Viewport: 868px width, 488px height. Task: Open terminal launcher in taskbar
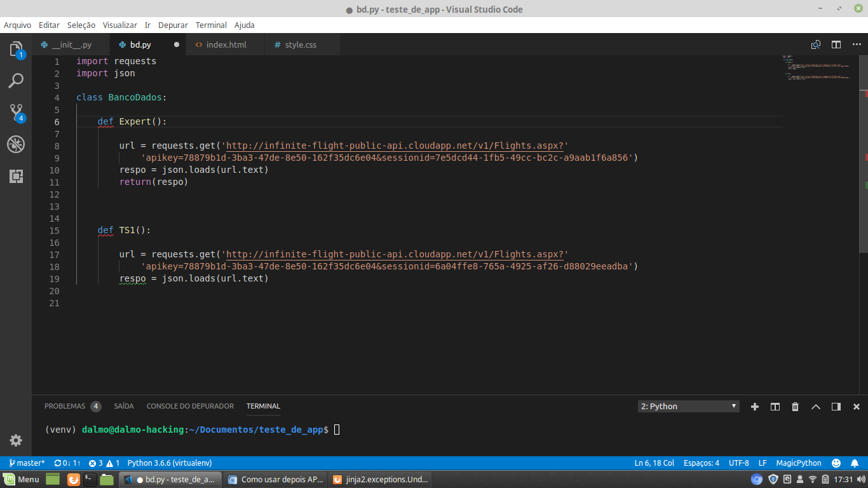pyautogui.click(x=90, y=479)
